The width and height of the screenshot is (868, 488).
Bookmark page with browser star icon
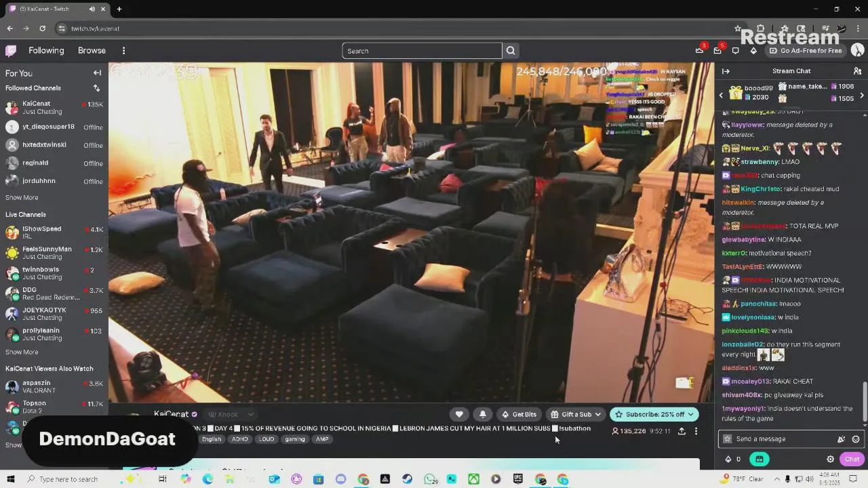click(x=738, y=28)
